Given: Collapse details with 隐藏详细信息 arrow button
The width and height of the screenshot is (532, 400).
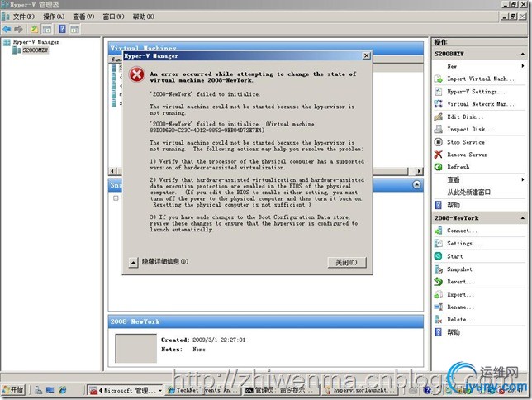Looking at the screenshot, I should tap(133, 263).
